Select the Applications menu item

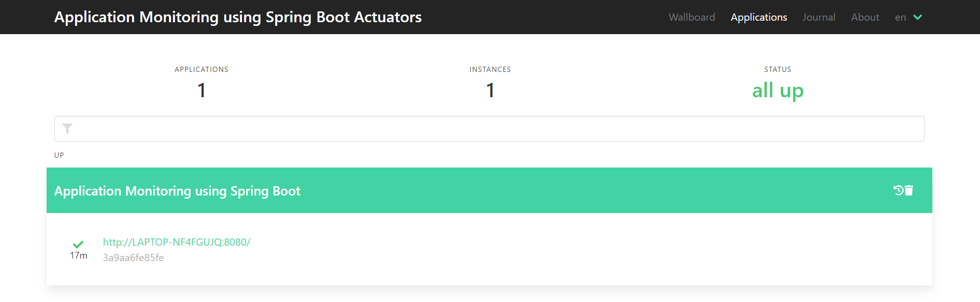(759, 17)
